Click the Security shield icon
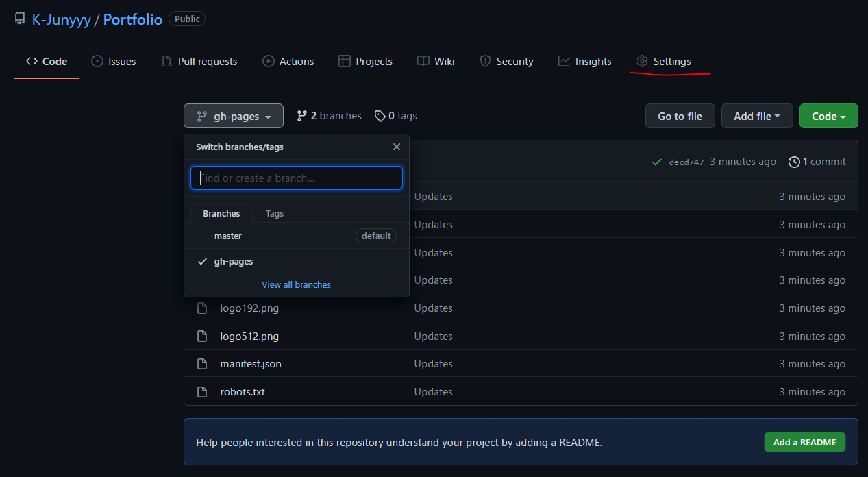The width and height of the screenshot is (868, 477). 485,62
